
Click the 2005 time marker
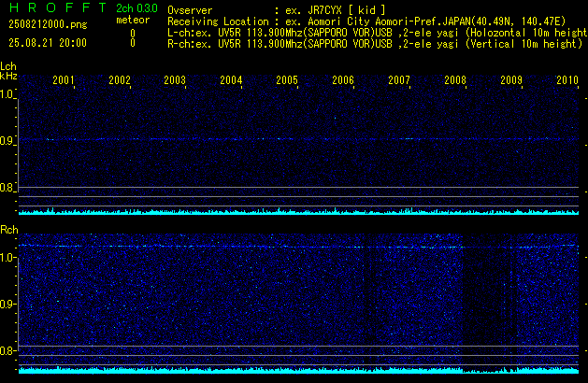pyautogui.click(x=287, y=80)
